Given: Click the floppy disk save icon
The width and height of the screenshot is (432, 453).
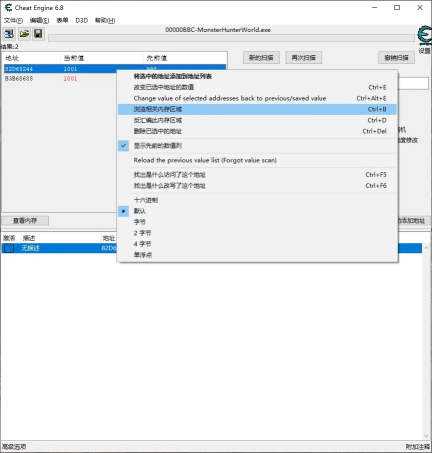Looking at the screenshot, I should [x=38, y=34].
